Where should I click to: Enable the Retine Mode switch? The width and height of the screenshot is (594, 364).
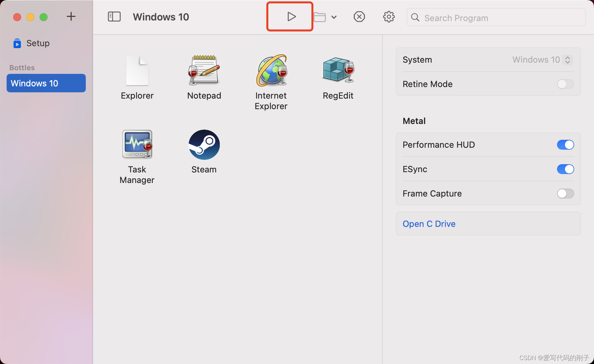565,84
